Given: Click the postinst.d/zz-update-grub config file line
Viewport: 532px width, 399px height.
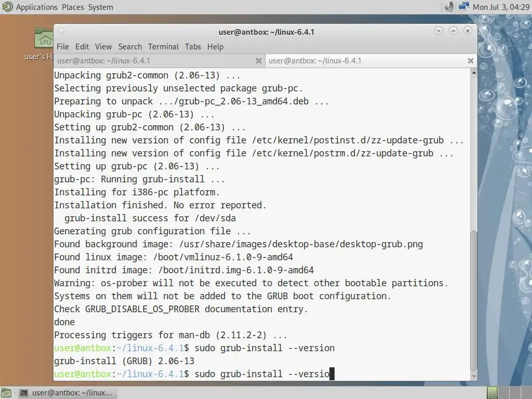Looking at the screenshot, I should pos(259,140).
